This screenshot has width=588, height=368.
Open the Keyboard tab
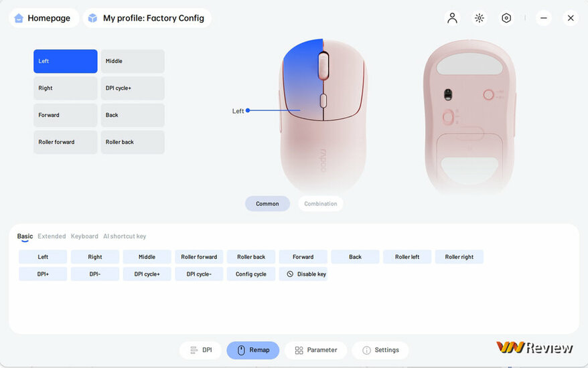pos(84,236)
